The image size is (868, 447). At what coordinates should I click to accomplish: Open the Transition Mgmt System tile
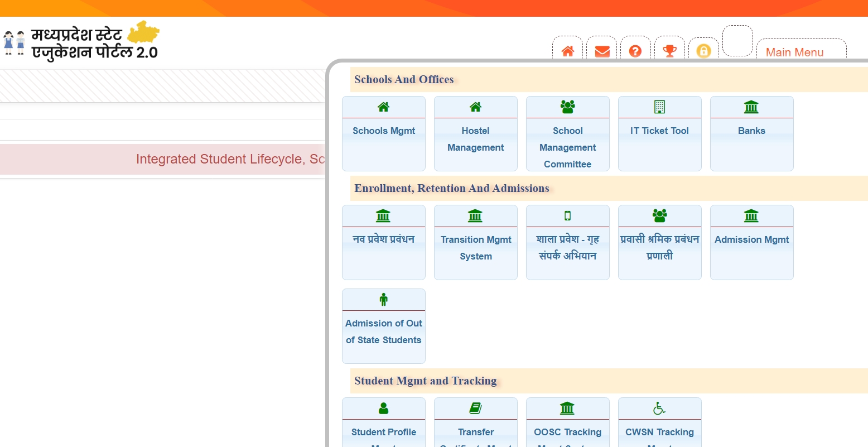tap(475, 242)
